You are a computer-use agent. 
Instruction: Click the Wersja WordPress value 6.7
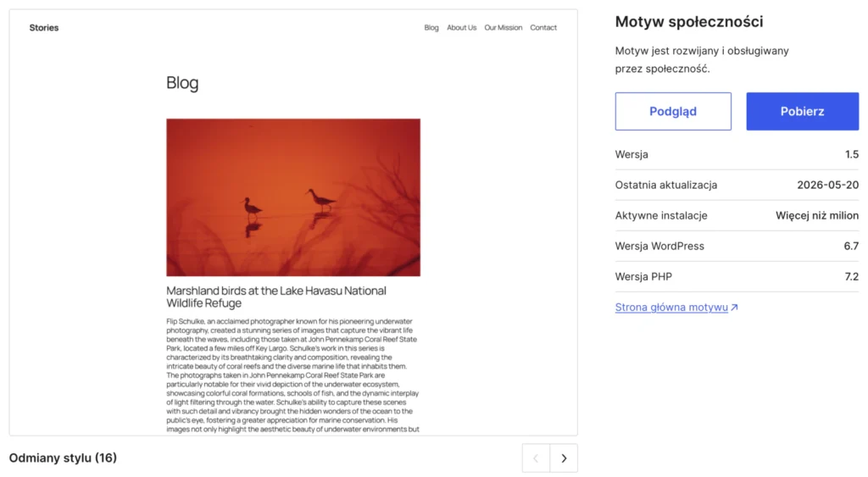coord(851,246)
